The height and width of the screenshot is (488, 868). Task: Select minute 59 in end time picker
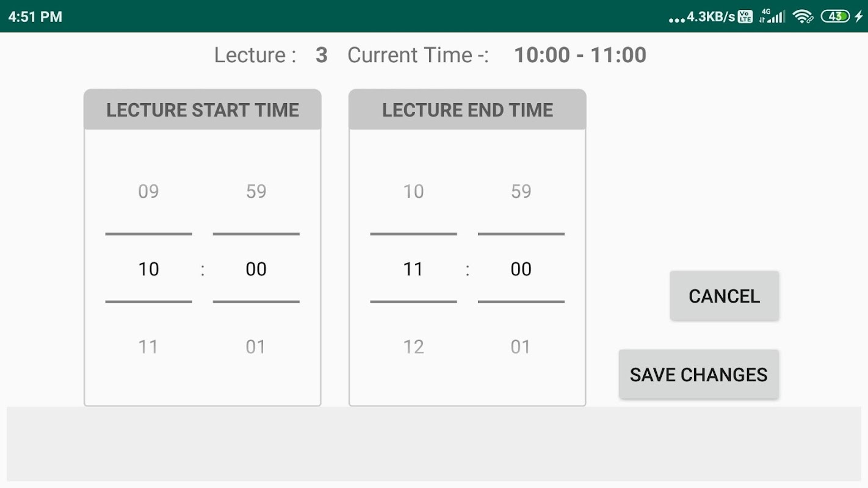(x=521, y=192)
